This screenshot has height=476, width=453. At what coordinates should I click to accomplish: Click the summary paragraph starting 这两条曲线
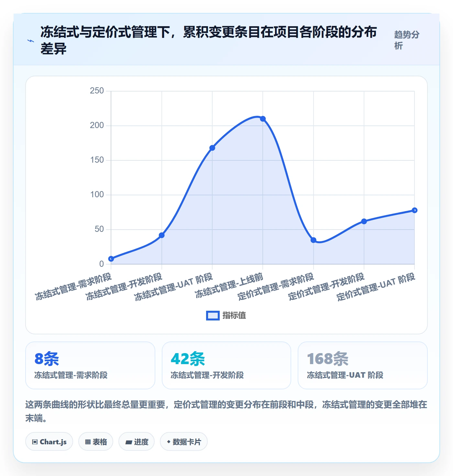pyautogui.click(x=226, y=411)
